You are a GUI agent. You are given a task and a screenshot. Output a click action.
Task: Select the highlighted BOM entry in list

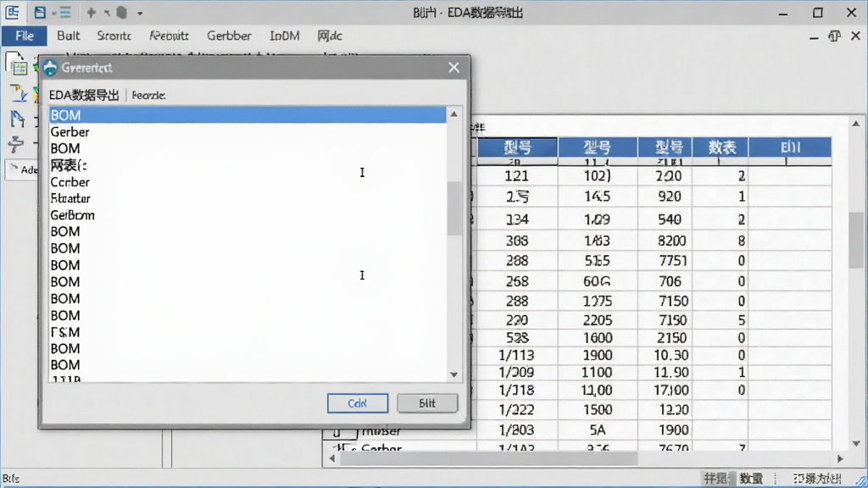(248, 115)
